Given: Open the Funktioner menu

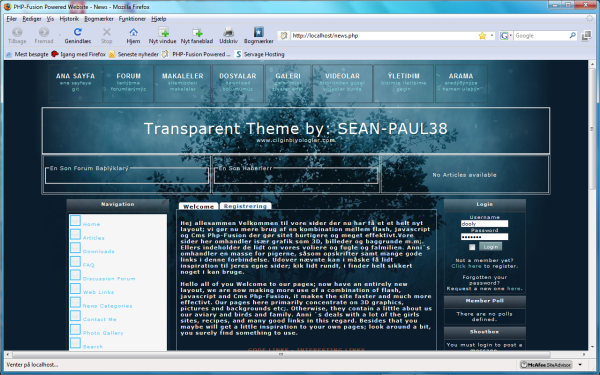Looking at the screenshot, I should coord(132,19).
